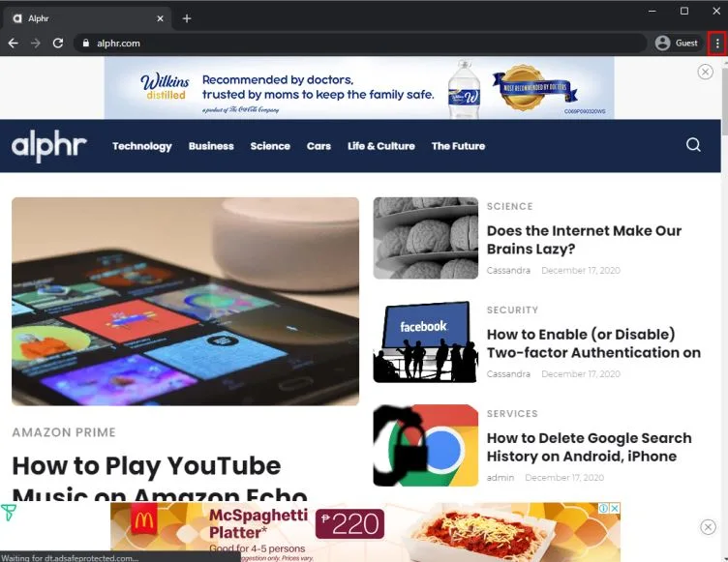Click the AdChoices info icon on McDonald's ad
This screenshot has width=728, height=562.
603,508
